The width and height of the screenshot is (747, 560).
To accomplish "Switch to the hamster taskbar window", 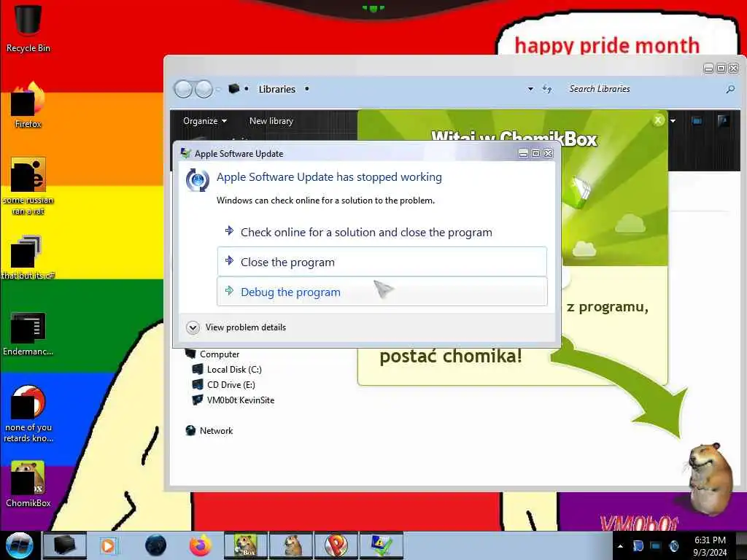I will coord(291,545).
